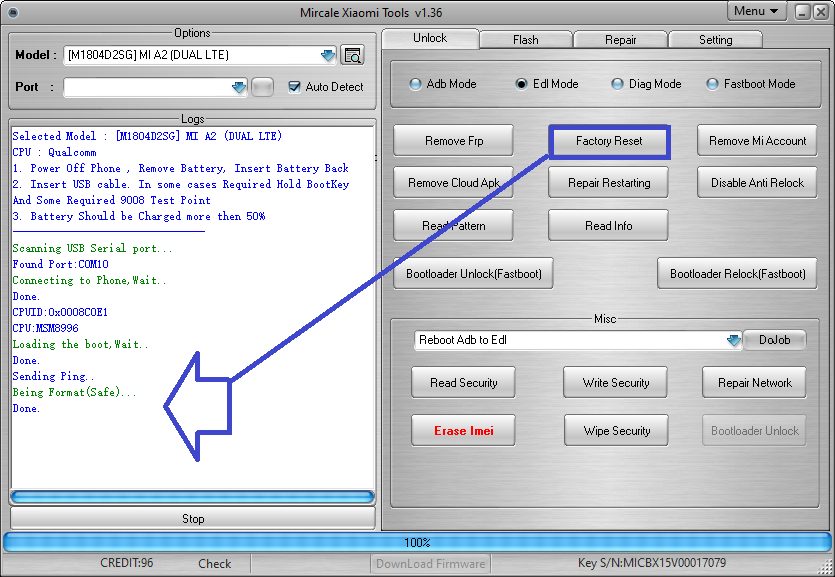Click the DoJob button

pos(774,340)
